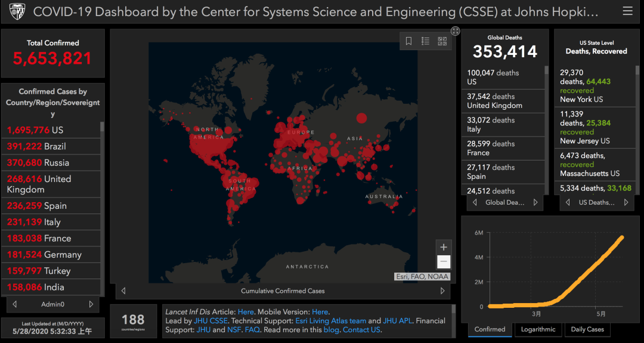This screenshot has width=644, height=343.
Task: Select India in confirmed cases list
Action: coord(51,287)
